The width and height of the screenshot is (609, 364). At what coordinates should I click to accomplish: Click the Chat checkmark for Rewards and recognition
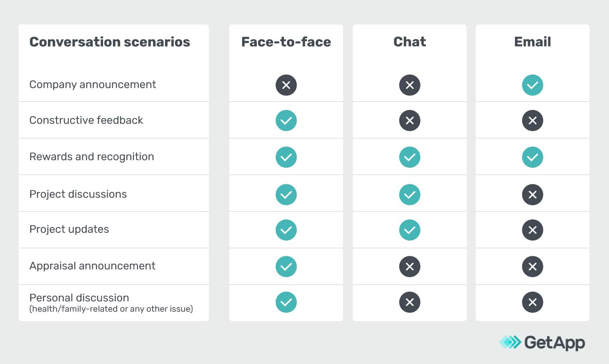tap(410, 157)
